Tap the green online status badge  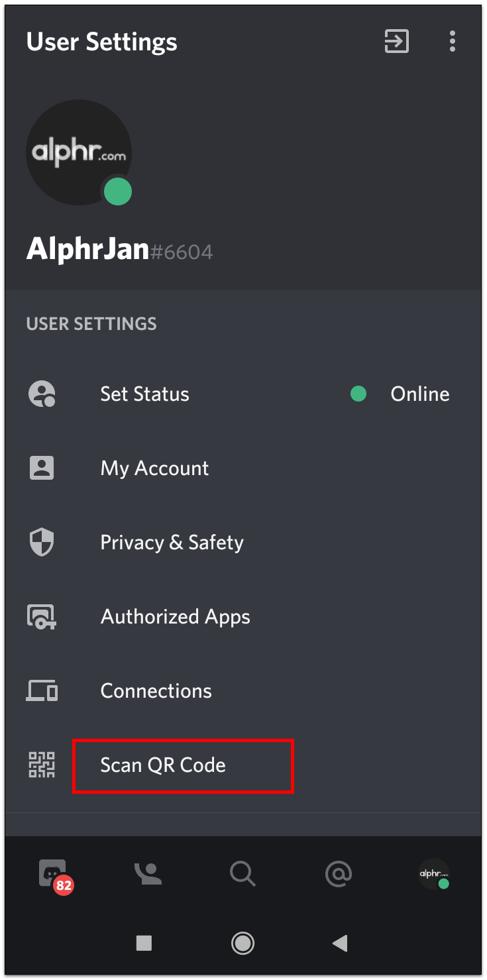[118, 193]
